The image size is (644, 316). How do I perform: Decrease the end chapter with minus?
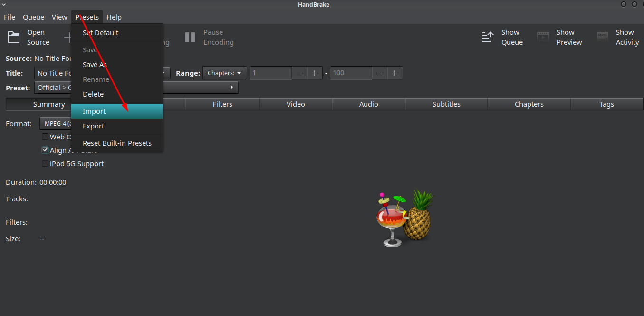(x=379, y=73)
